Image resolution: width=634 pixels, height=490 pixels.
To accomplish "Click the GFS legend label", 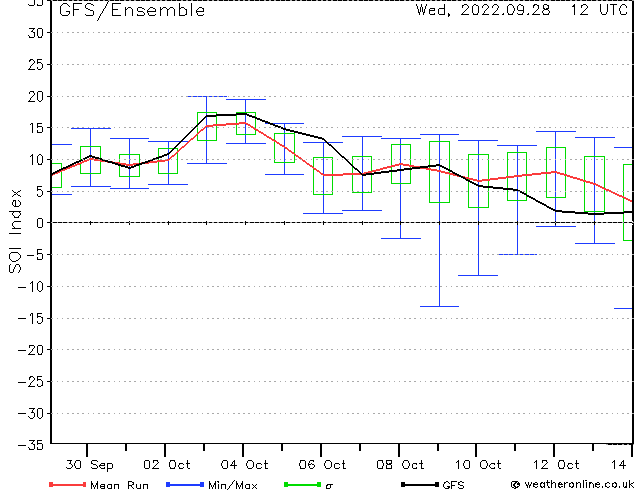I will tap(454, 485).
